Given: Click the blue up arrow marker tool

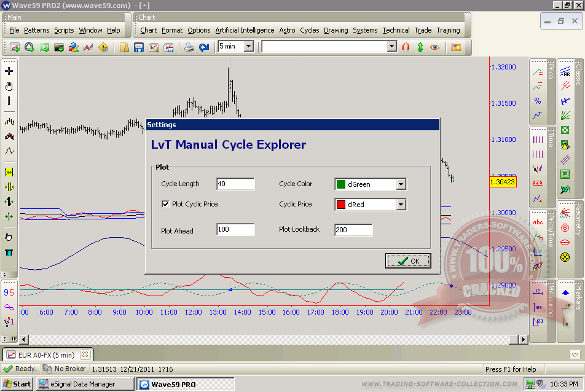Looking at the screenshot, I should pos(566,292).
